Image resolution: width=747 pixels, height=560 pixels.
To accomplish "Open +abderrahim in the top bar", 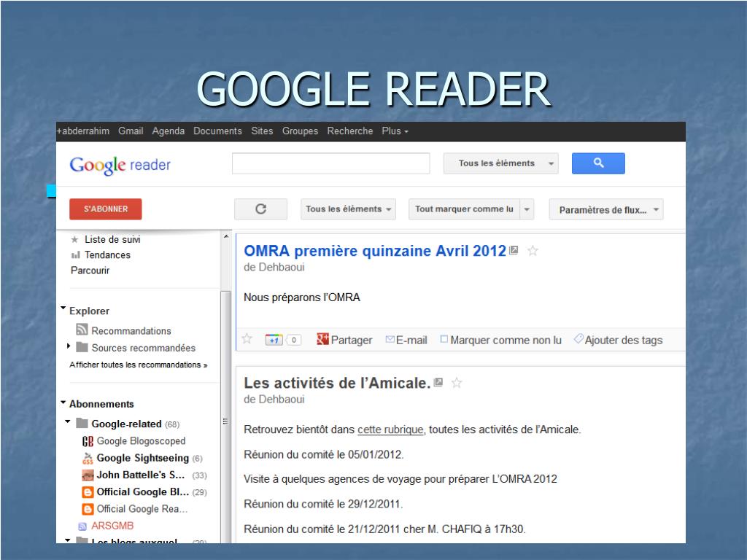I will click(83, 131).
